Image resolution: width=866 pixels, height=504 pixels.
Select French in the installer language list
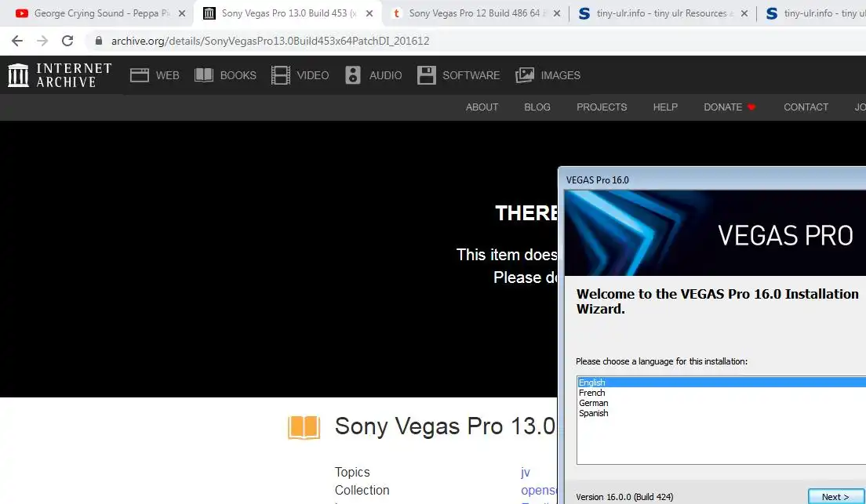pos(591,393)
